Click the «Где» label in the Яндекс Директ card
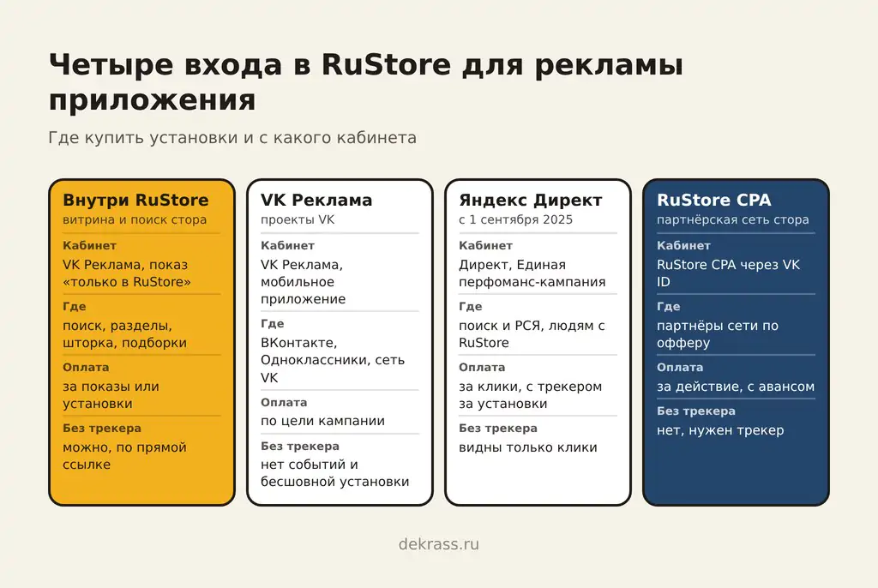Screen dimensions: 878x588 471,306
